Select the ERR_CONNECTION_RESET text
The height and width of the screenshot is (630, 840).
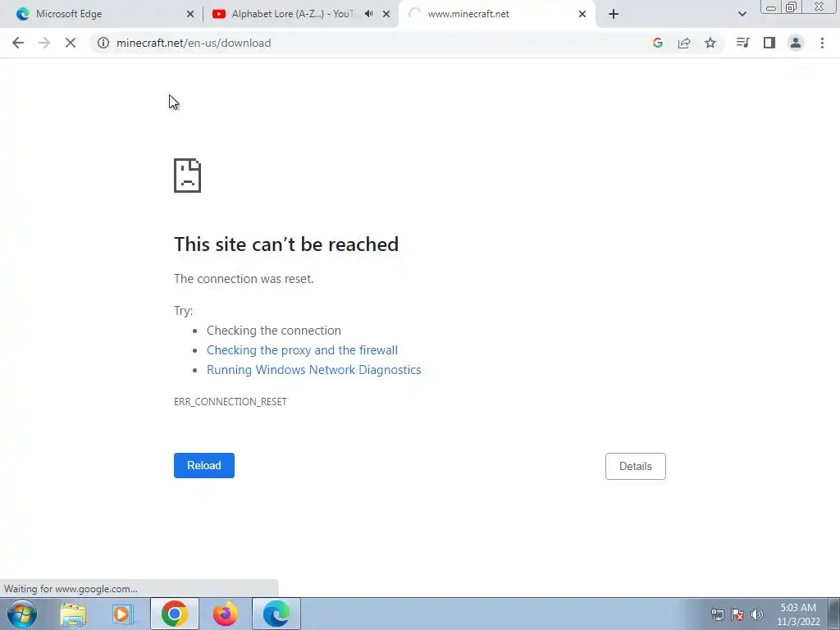[231, 402]
